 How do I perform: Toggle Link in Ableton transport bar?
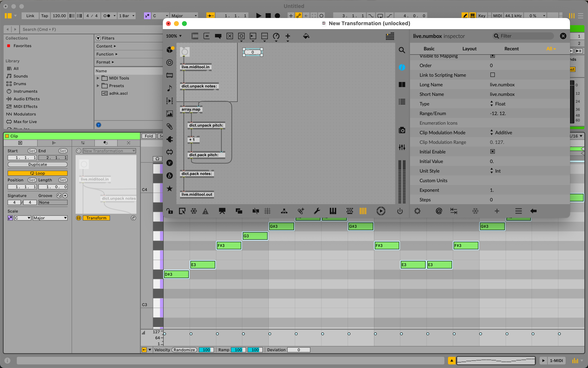pyautogui.click(x=30, y=16)
